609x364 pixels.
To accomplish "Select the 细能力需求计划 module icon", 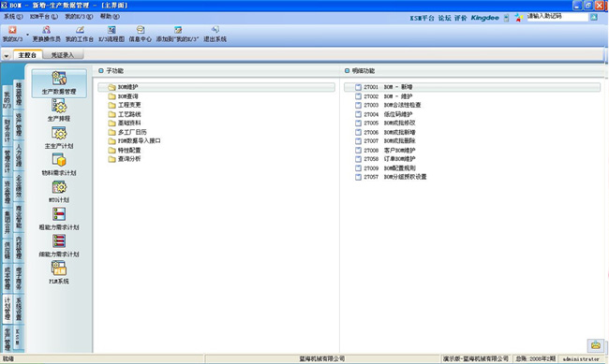I will tap(59, 246).
